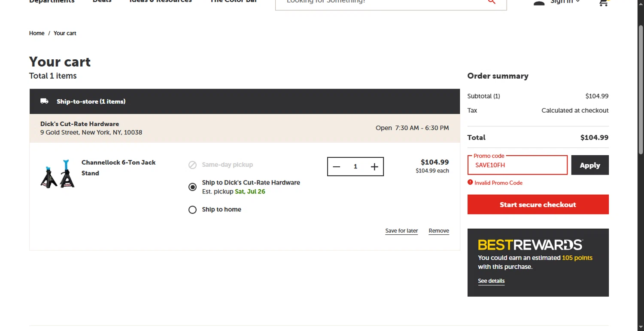Expand the Sign In dropdown
The image size is (644, 331).
click(565, 2)
